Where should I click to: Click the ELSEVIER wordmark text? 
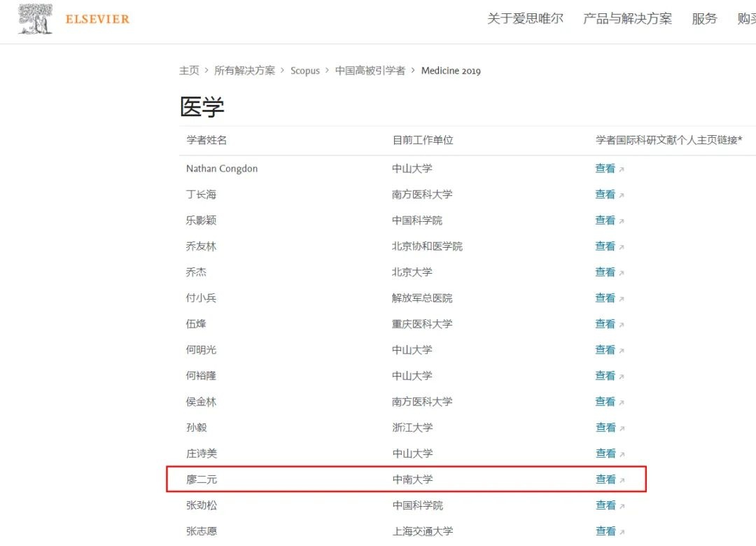pyautogui.click(x=97, y=19)
